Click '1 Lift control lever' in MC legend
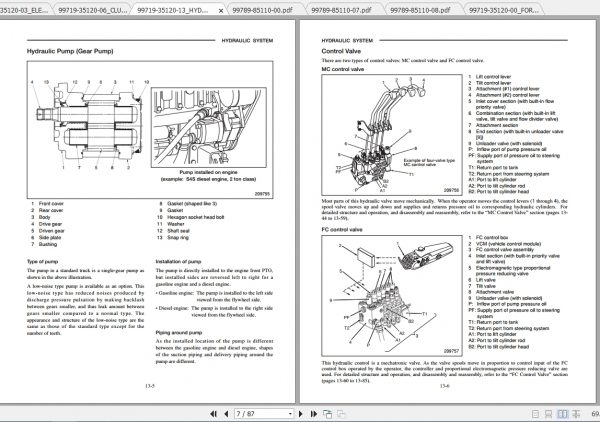The height and width of the screenshot is (422, 600). click(490, 77)
